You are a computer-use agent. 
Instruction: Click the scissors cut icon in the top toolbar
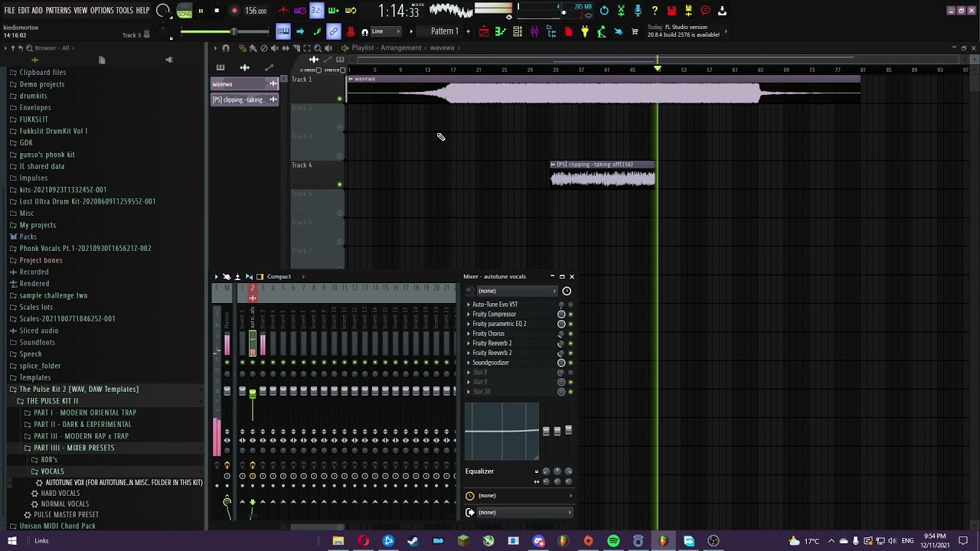(621, 11)
